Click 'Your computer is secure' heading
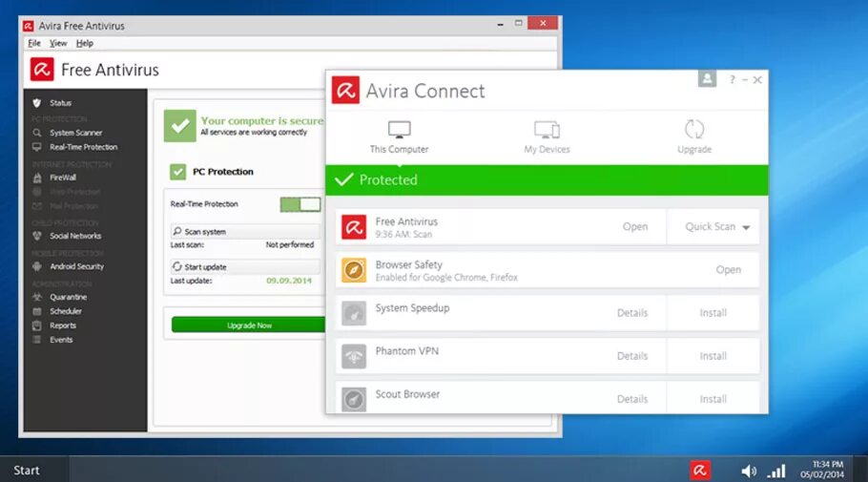 [x=262, y=121]
